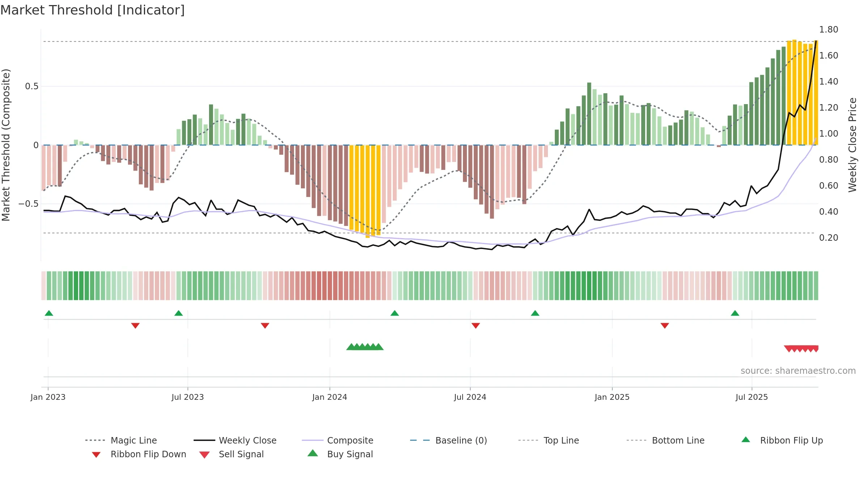Click the 0.5 left axis tick label
Viewport: 868px width, 488px height.
[32, 86]
